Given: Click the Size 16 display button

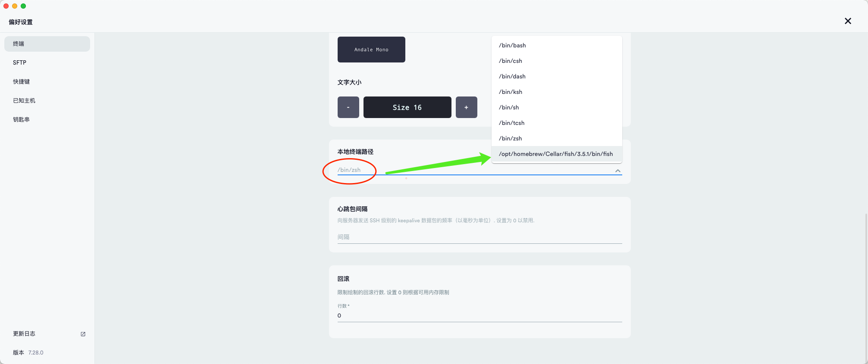Looking at the screenshot, I should pyautogui.click(x=407, y=107).
